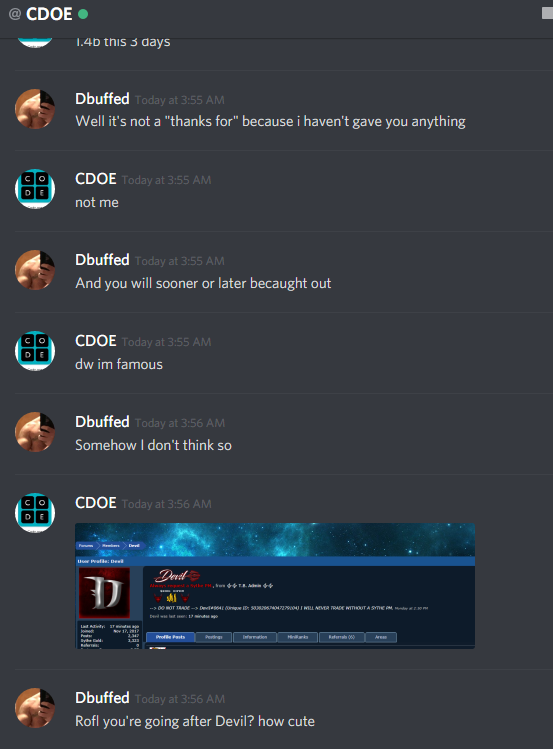Click the partial avatar beside "1.4b this 3 days"
The height and width of the screenshot is (749, 553).
(x=35, y=43)
